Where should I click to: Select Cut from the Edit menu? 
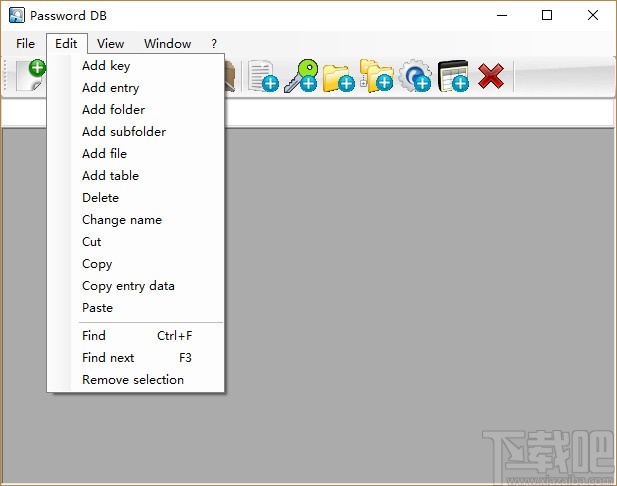(x=136, y=242)
